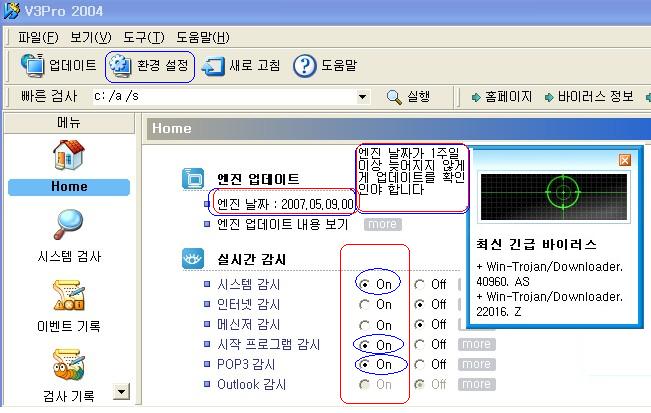This screenshot has width=651, height=413.
Task: Turn POP3 감시 On
Action: [x=365, y=364]
